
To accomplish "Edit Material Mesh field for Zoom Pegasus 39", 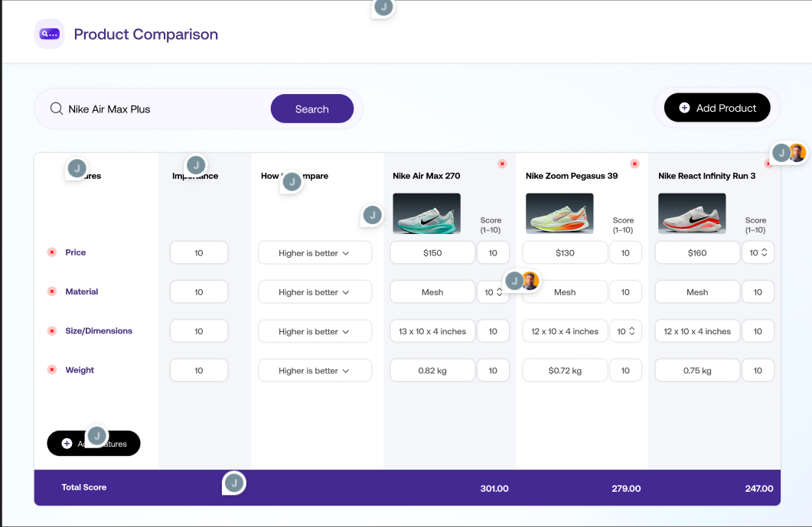I will click(565, 292).
